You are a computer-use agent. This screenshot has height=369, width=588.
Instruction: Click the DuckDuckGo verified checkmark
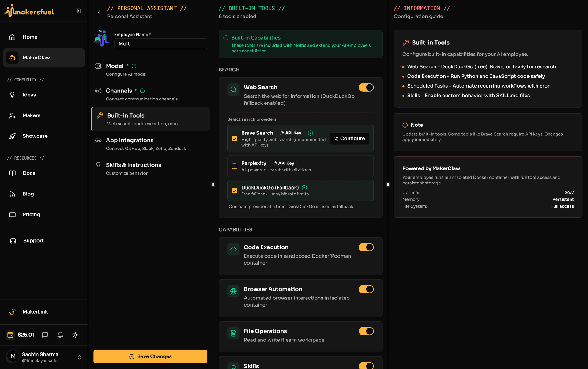304,188
